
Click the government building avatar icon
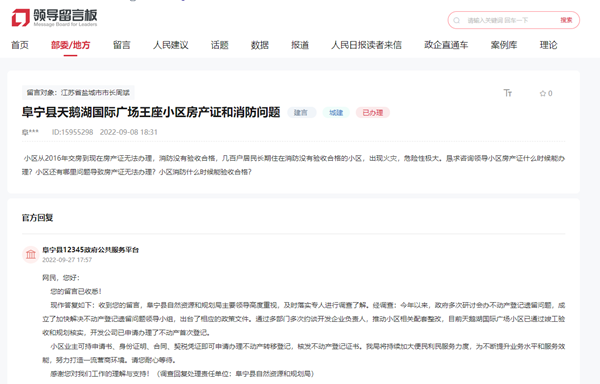(31, 254)
